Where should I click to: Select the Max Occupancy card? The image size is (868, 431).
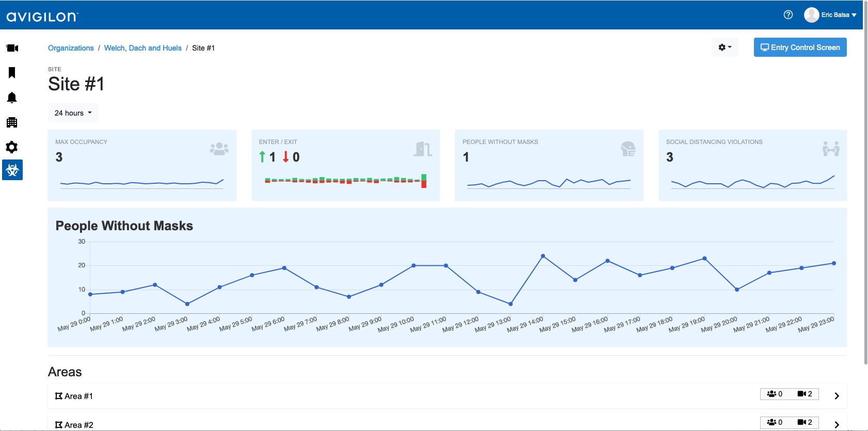click(x=142, y=165)
